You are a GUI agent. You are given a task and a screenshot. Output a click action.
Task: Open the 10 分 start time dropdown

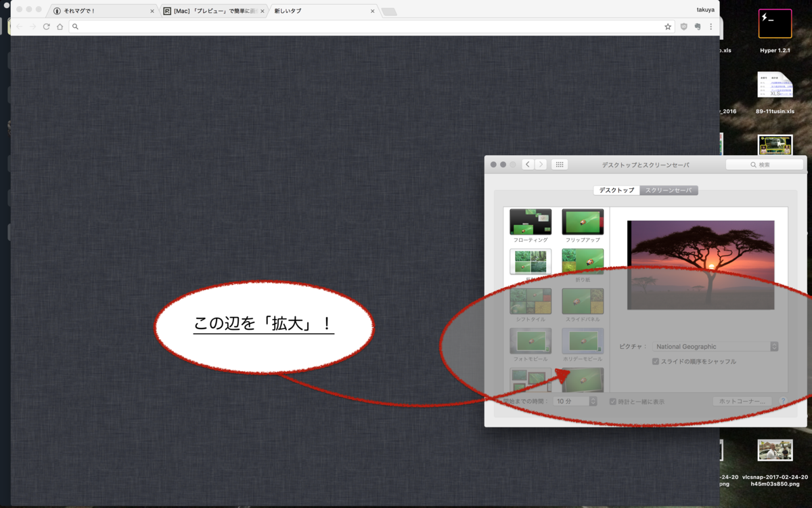[x=575, y=401]
